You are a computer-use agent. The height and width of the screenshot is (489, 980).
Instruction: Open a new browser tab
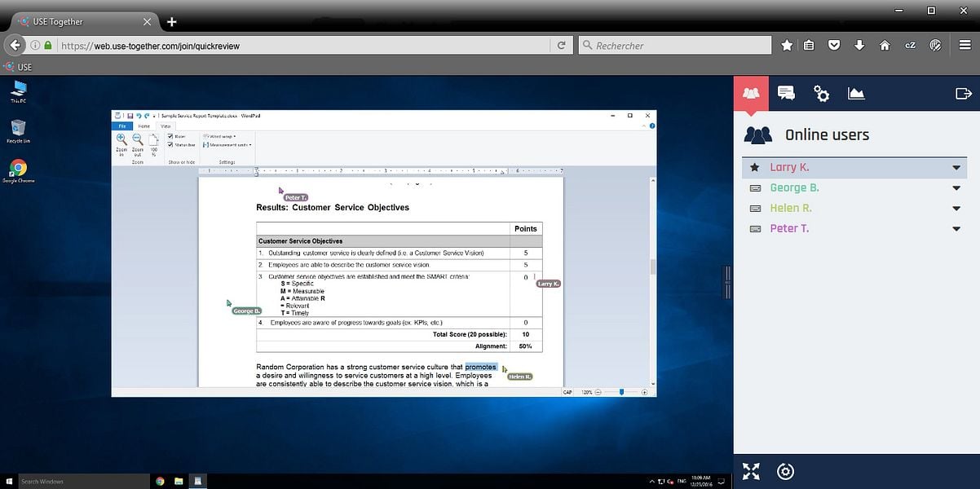click(172, 22)
